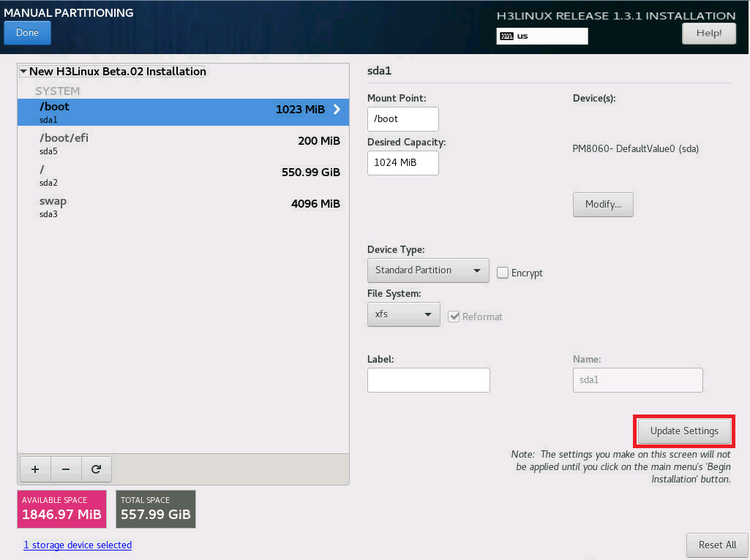Click the Update Settings button
Viewport: 750px width, 560px height.
(684, 431)
